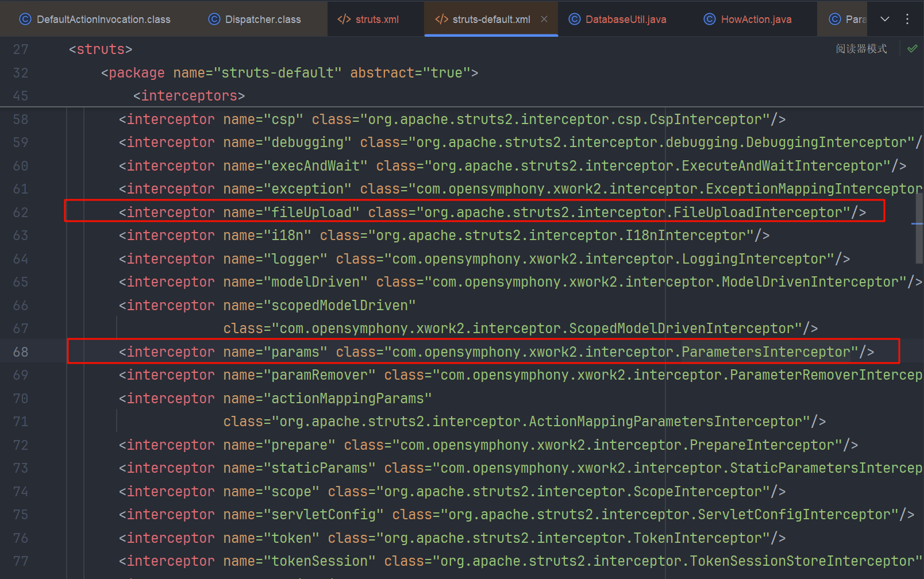Open the HowAction.java tab
Image resolution: width=924 pixels, height=579 pixels.
point(748,19)
